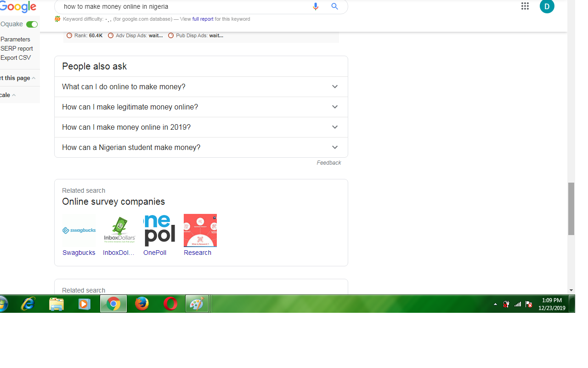588x368 pixels.
Task: Show hidden system tray icons
Action: 495,304
